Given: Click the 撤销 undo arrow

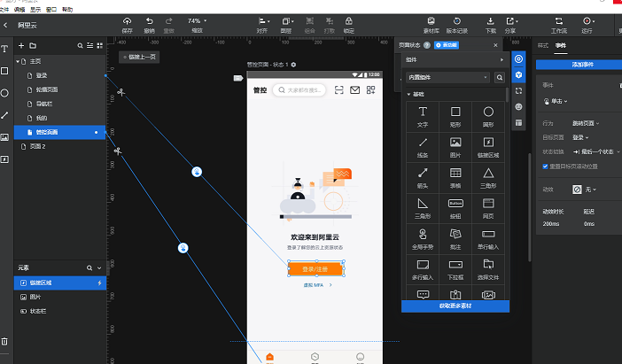Looking at the screenshot, I should (x=149, y=21).
